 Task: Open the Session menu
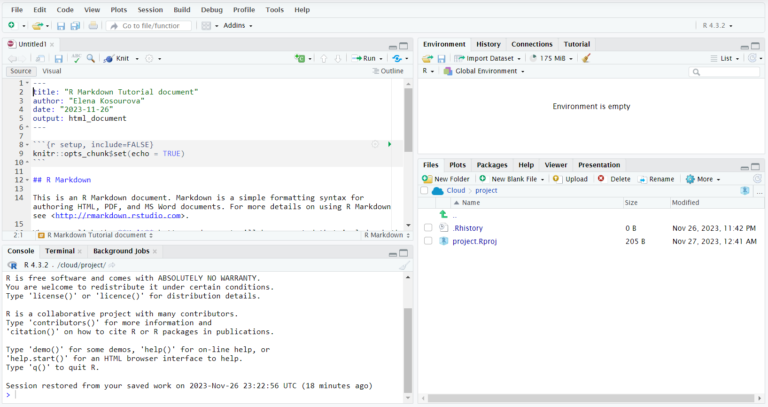click(x=150, y=10)
